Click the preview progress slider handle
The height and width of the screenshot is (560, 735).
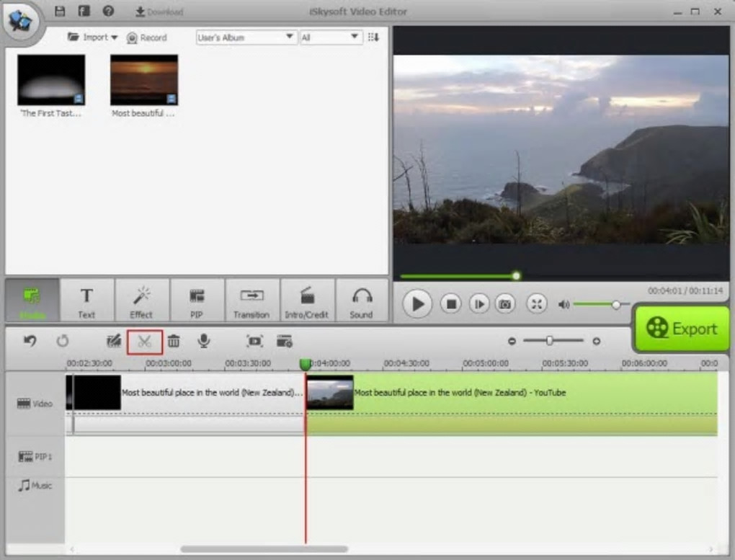coord(516,276)
